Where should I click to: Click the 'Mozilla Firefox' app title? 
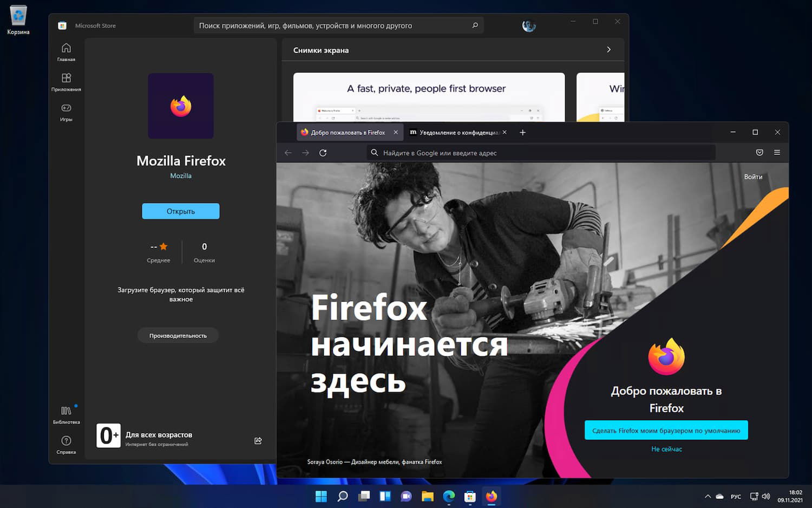coord(181,161)
